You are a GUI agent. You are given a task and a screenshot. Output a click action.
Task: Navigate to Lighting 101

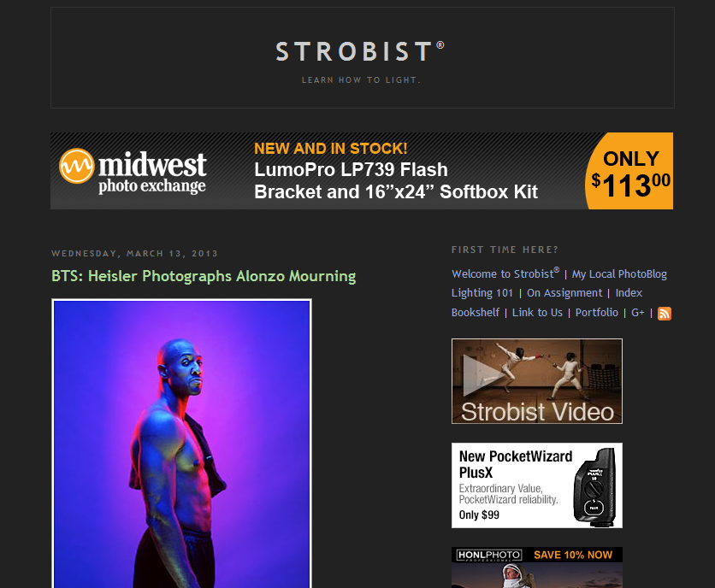[x=482, y=293]
